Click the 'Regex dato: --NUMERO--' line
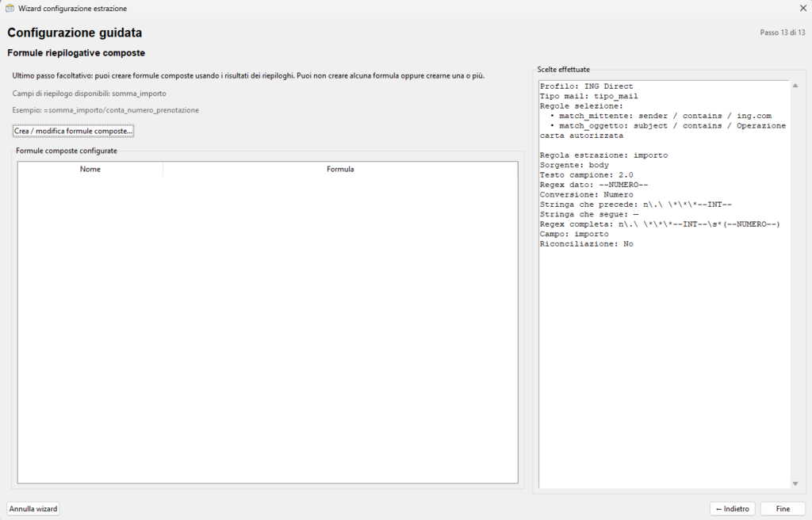 [594, 185]
